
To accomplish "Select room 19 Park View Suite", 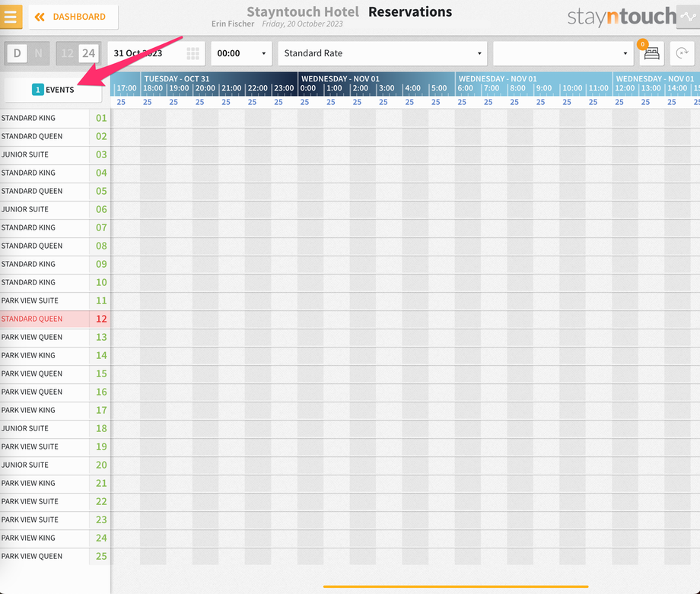I will click(x=55, y=448).
